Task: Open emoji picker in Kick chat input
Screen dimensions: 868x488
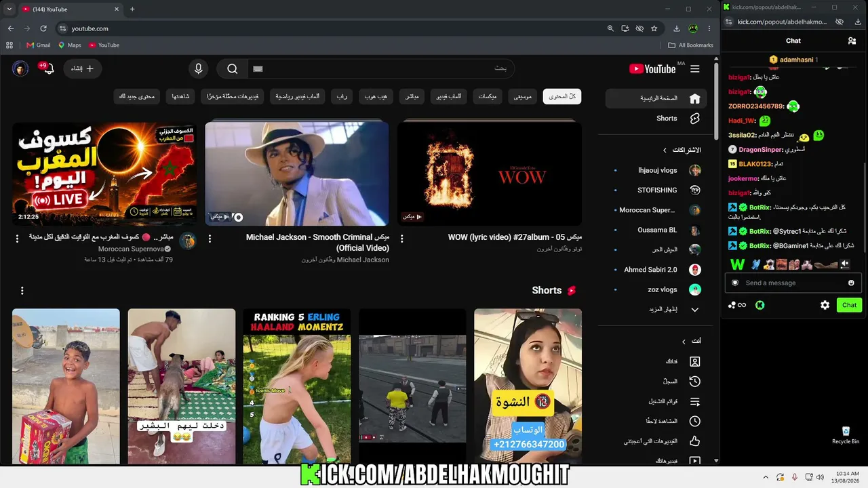Action: [x=851, y=283]
